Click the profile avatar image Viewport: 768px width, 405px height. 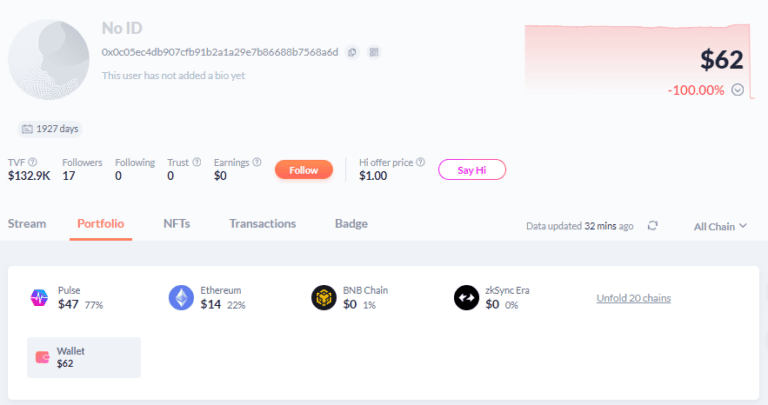48,60
